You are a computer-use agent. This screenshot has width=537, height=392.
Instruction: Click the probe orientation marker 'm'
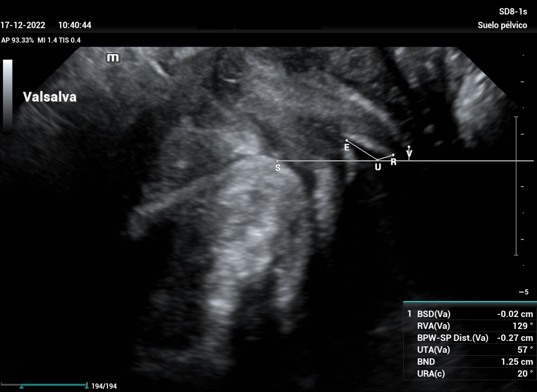click(113, 58)
